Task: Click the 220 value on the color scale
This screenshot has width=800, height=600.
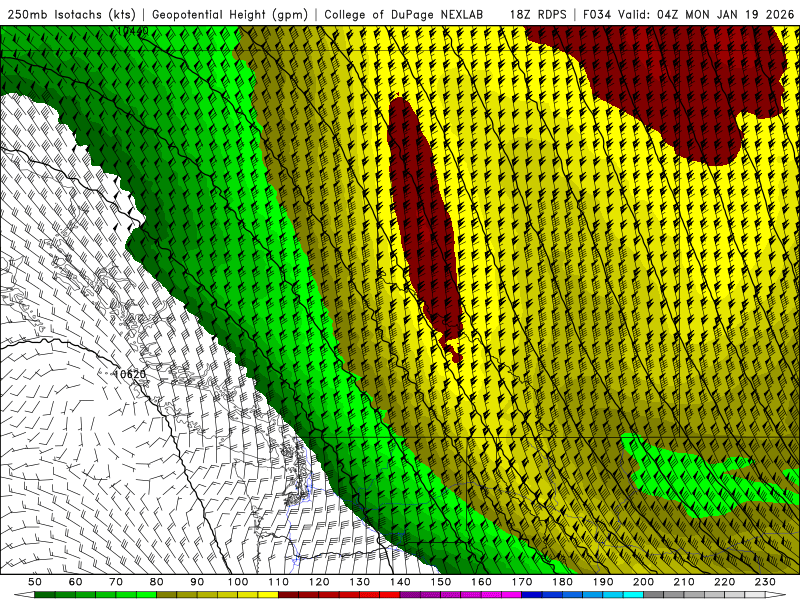Action: pos(725,582)
